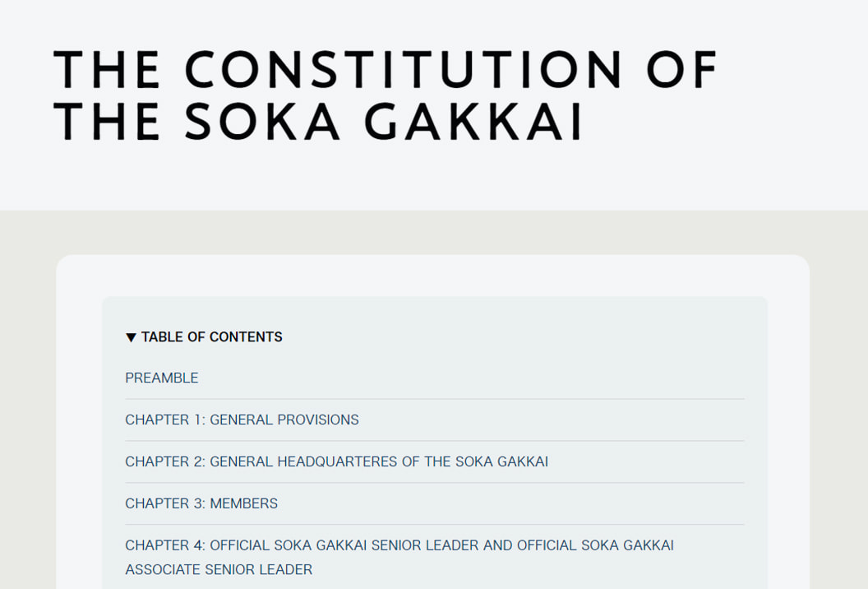Screen dimensions: 868x589
Task: Click the CHAPTER 4: prefix text
Action: (164, 545)
